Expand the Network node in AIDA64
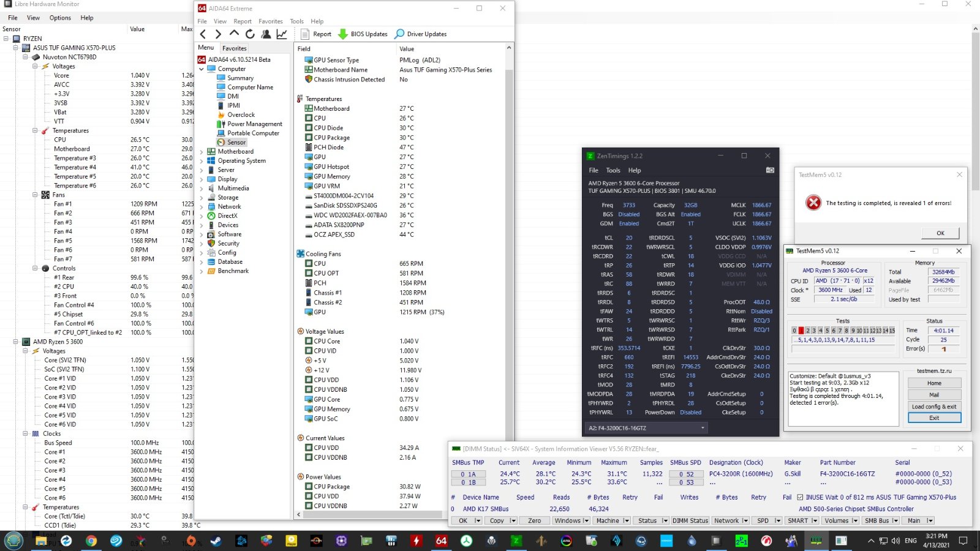Image resolution: width=980 pixels, height=551 pixels. click(x=201, y=206)
